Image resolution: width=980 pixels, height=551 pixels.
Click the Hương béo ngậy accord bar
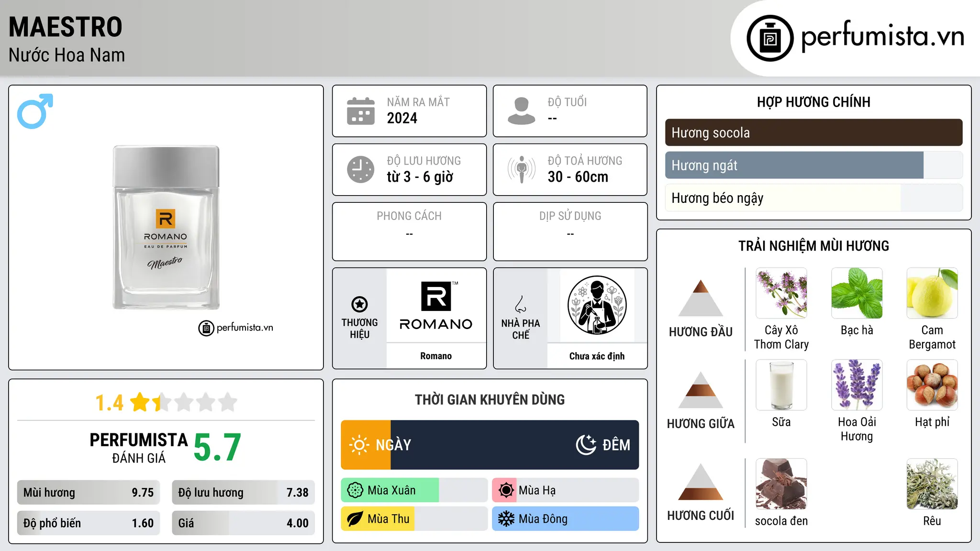(814, 198)
